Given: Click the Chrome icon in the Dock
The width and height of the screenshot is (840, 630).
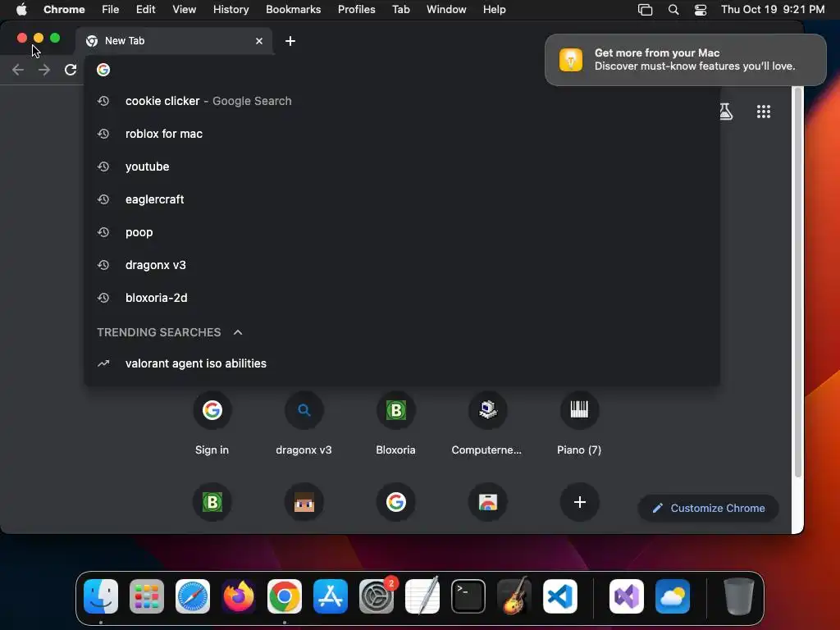Looking at the screenshot, I should pos(285,596).
